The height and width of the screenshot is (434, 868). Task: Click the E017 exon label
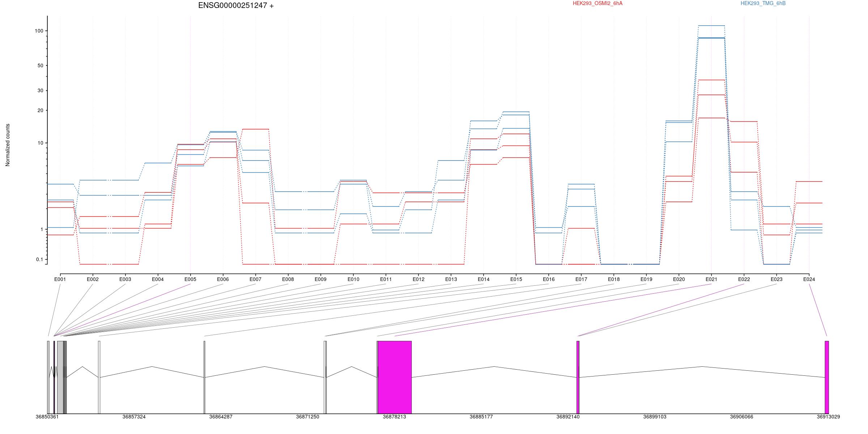(581, 279)
